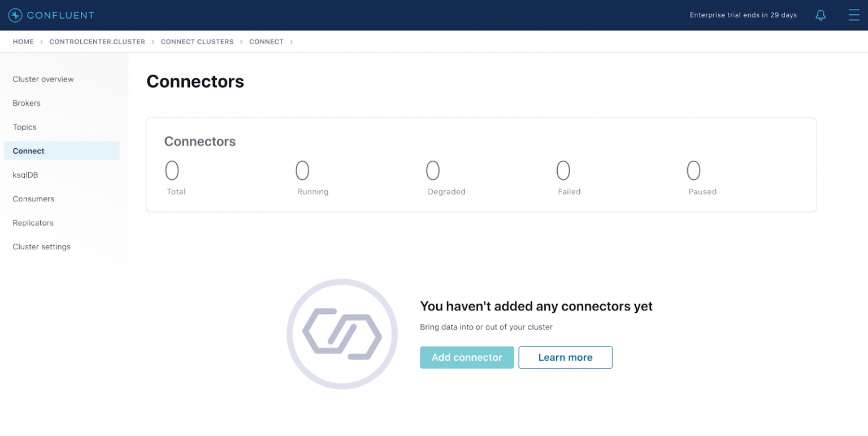Viewport: 868px width, 436px height.
Task: View Consumers page
Action: (33, 199)
